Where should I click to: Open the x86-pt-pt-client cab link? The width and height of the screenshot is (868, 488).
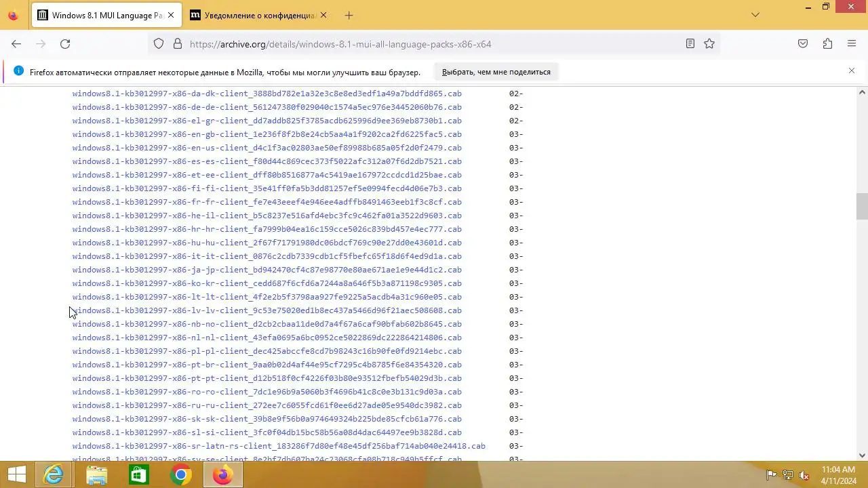[x=267, y=378]
